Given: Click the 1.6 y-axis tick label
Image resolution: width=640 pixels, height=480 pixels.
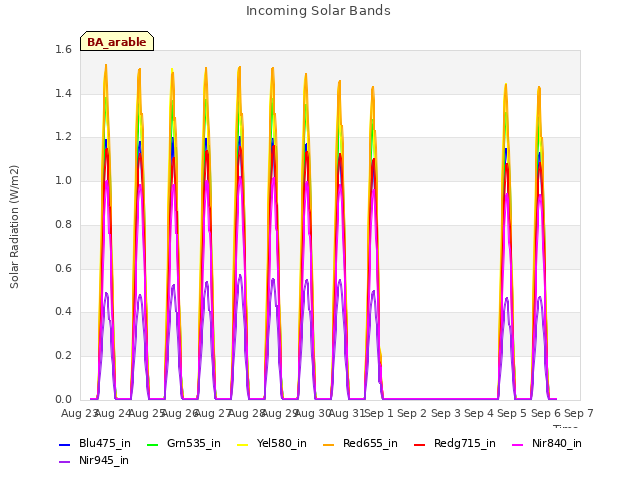Looking at the screenshot, I should (63, 49).
